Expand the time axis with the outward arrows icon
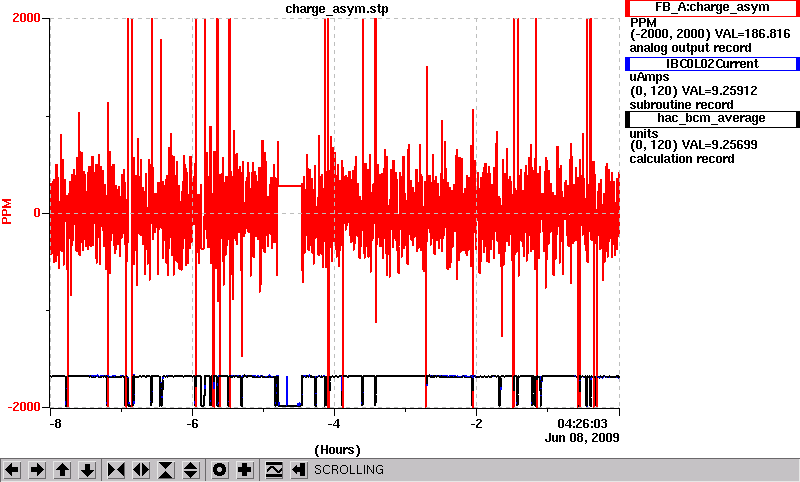800x482 pixels. coord(141,470)
